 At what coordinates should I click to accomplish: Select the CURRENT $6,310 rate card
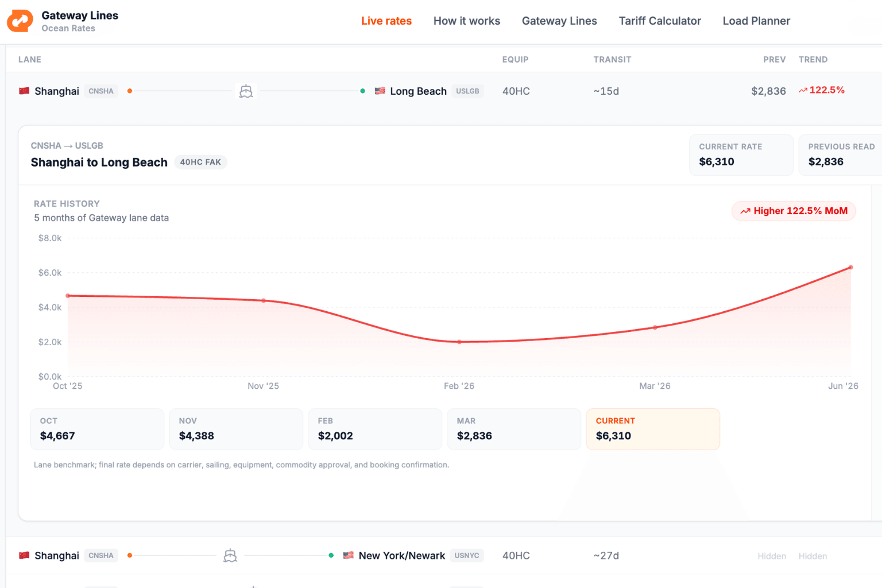[653, 429]
